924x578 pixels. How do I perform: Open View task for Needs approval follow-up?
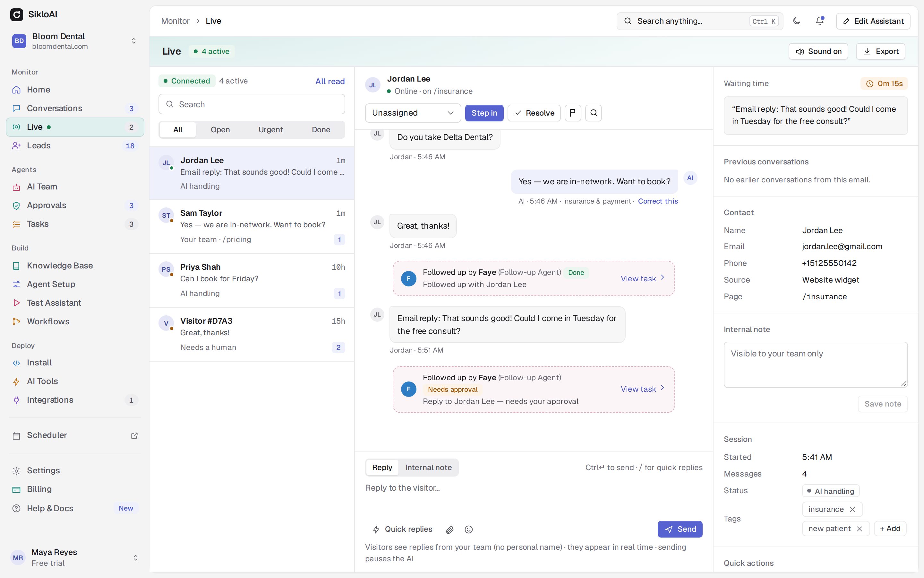point(643,389)
